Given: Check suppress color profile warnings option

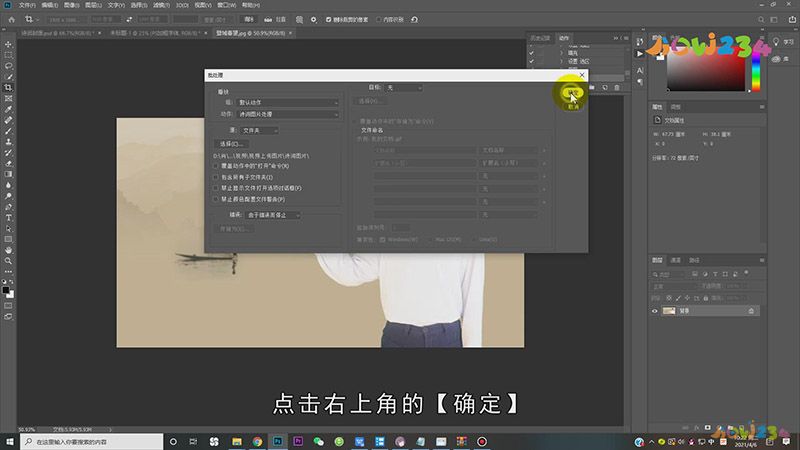Looking at the screenshot, I should click(216, 199).
